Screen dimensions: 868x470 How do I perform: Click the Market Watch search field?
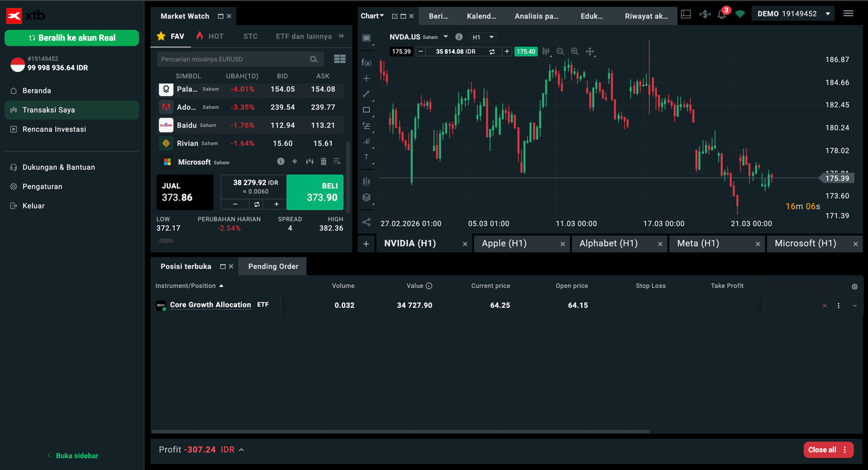[241, 59]
